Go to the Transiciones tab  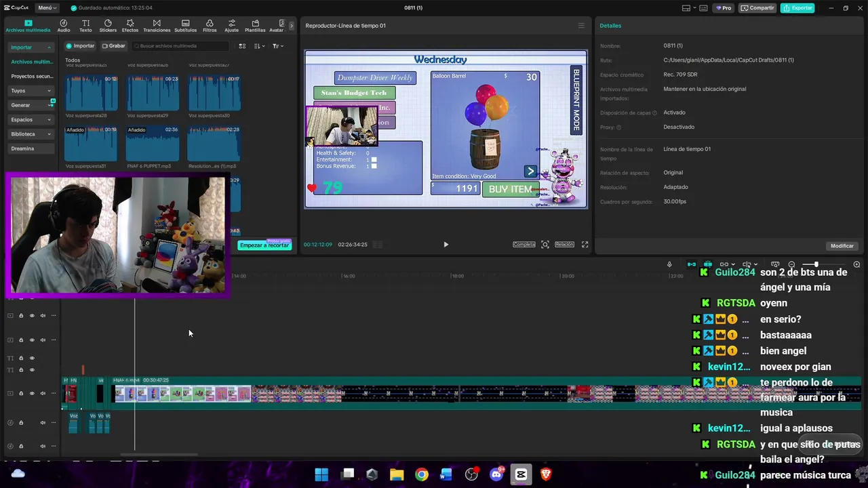pyautogui.click(x=157, y=26)
